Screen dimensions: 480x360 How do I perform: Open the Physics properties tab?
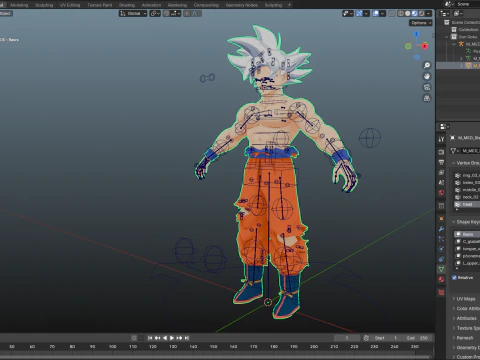click(x=441, y=249)
